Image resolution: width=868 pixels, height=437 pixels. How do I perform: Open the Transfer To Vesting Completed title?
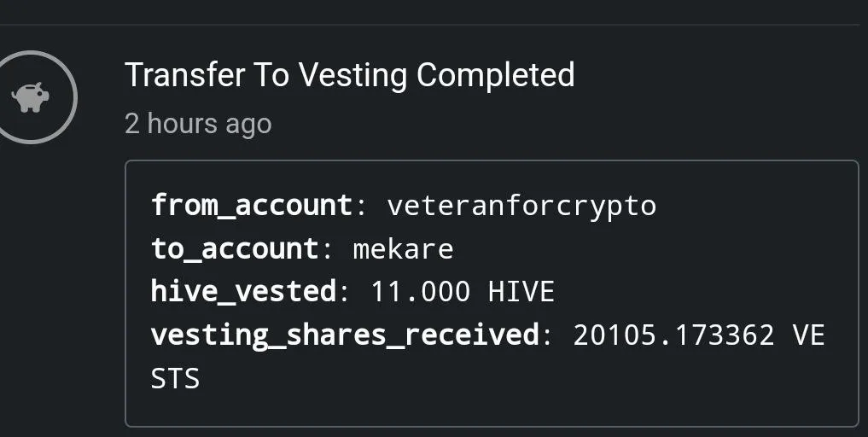[350, 75]
